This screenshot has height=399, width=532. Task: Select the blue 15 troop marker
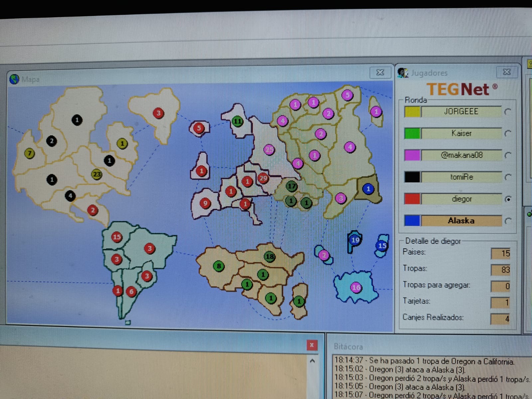382,246
